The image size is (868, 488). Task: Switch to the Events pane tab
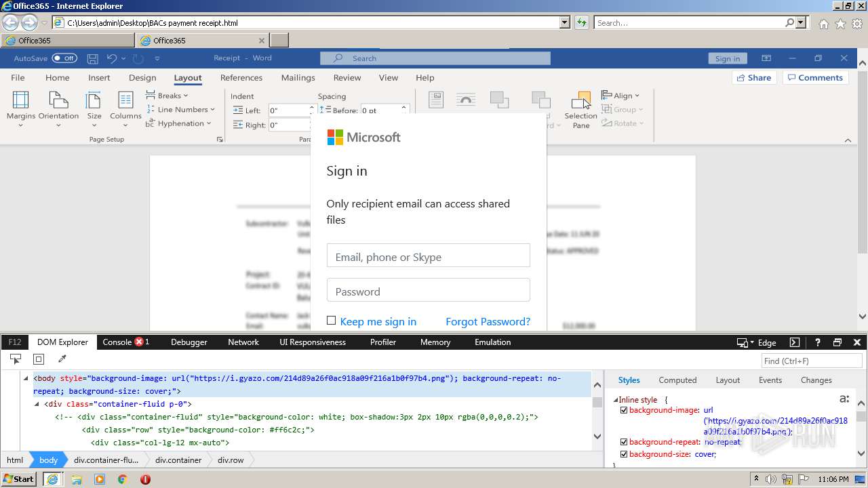coord(770,380)
